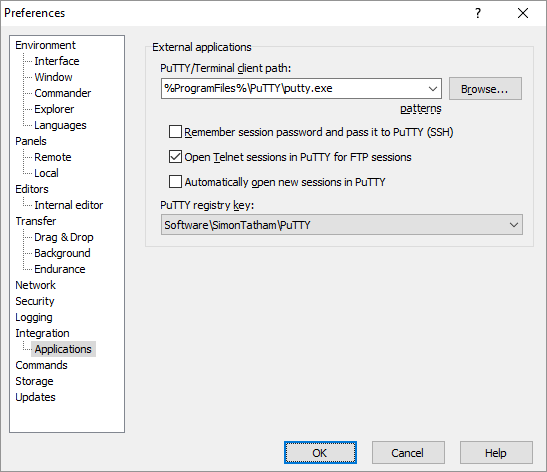Viewport: 547px width, 472px height.
Task: Enable Automatically open new sessions in PuTTY
Action: coord(175,182)
